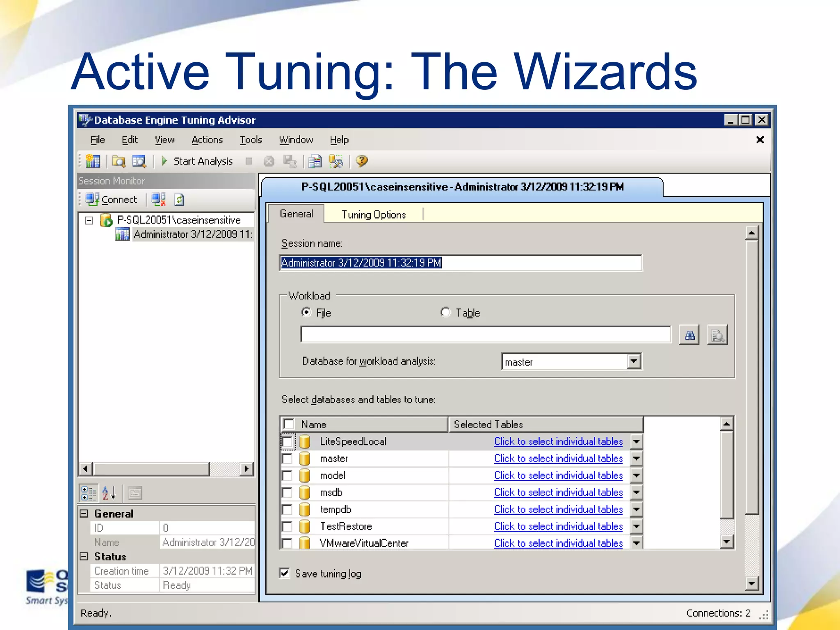
Task: Switch to the General tab
Action: [296, 214]
